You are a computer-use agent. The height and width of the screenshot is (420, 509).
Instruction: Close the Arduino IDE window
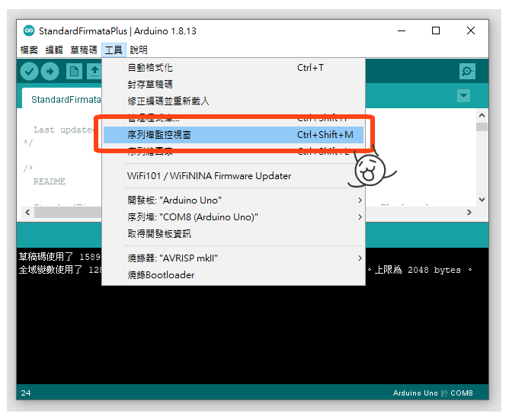point(471,30)
